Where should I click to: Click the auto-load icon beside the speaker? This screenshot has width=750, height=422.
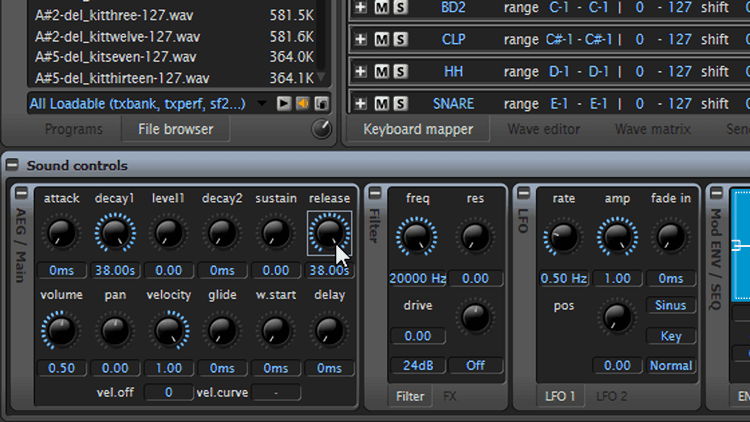tap(321, 103)
